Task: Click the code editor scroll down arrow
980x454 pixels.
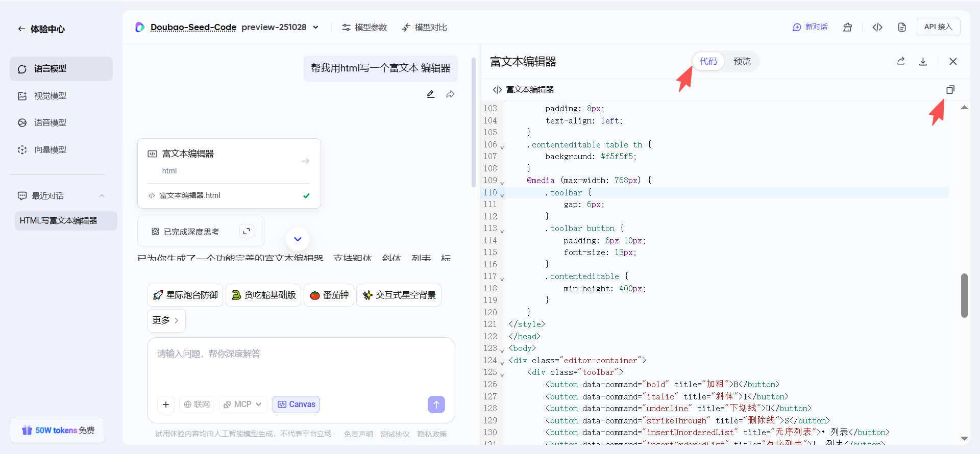Action: click(964, 438)
